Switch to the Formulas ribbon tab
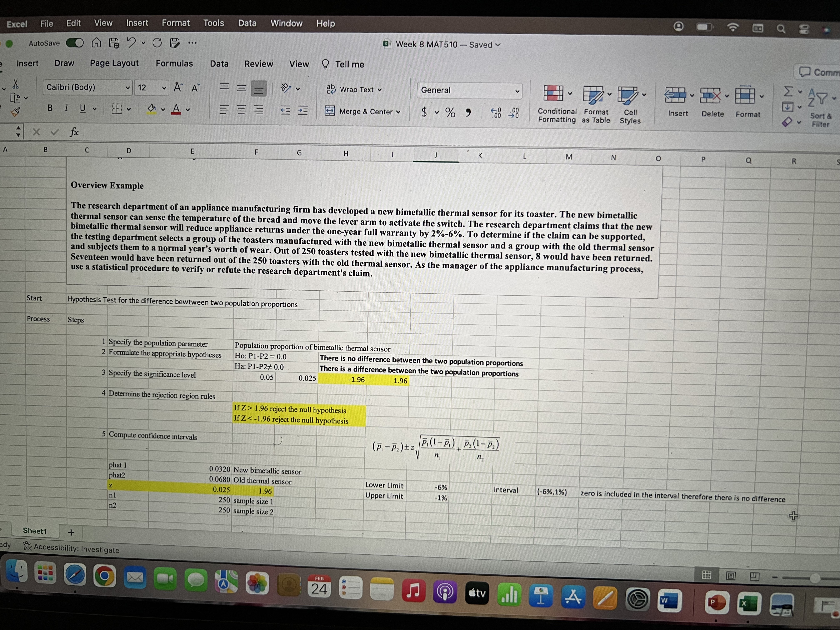840x630 pixels. click(174, 63)
